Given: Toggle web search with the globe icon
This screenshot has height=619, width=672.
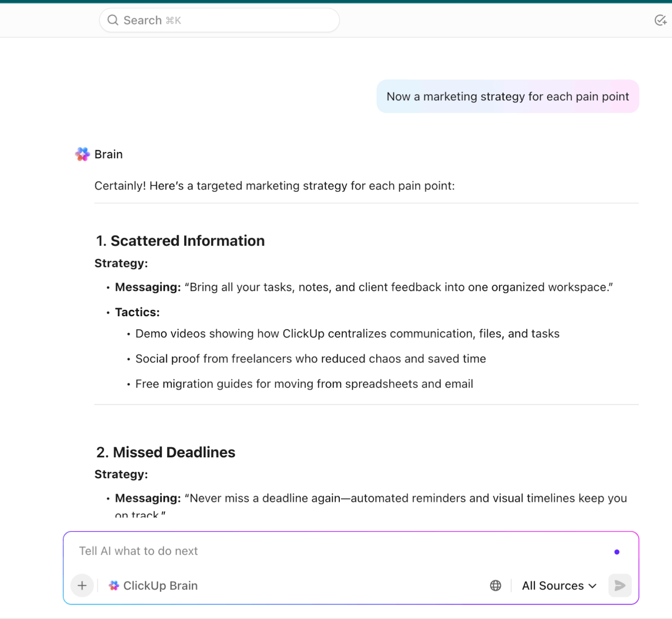Looking at the screenshot, I should [495, 585].
